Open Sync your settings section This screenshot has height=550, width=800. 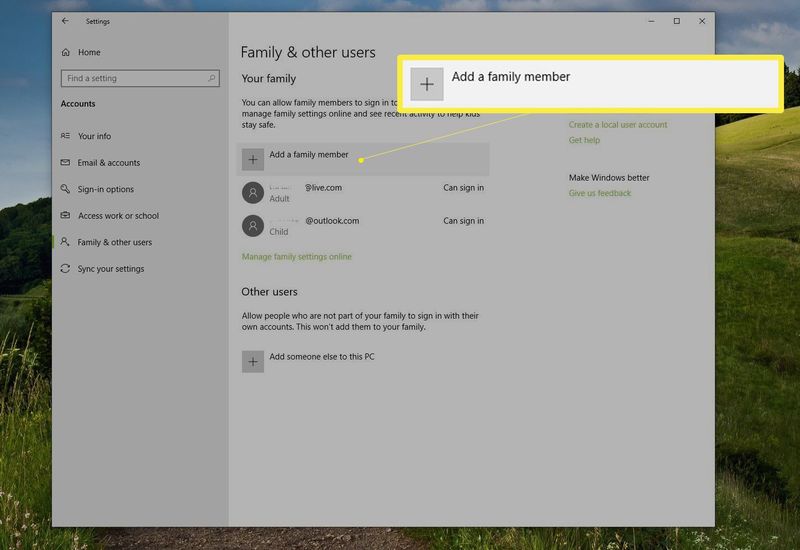point(111,269)
